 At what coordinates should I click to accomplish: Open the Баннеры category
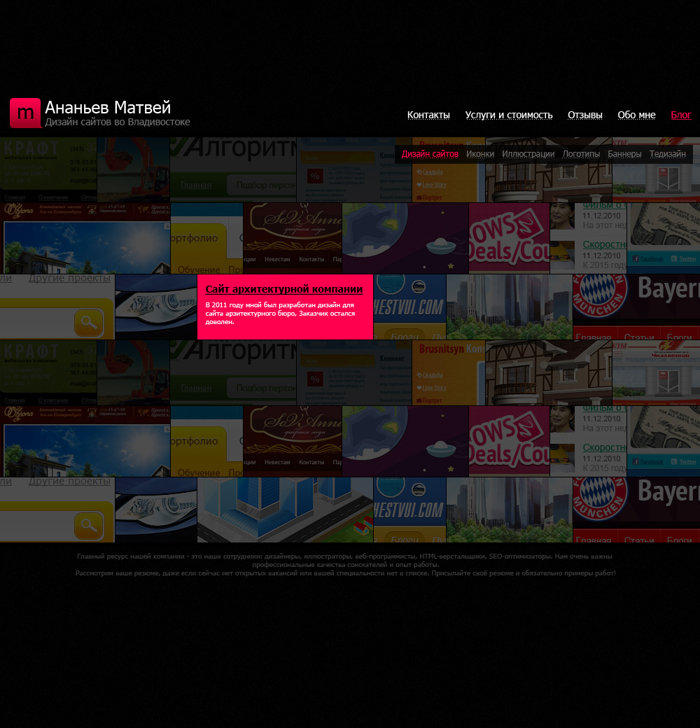coord(624,154)
